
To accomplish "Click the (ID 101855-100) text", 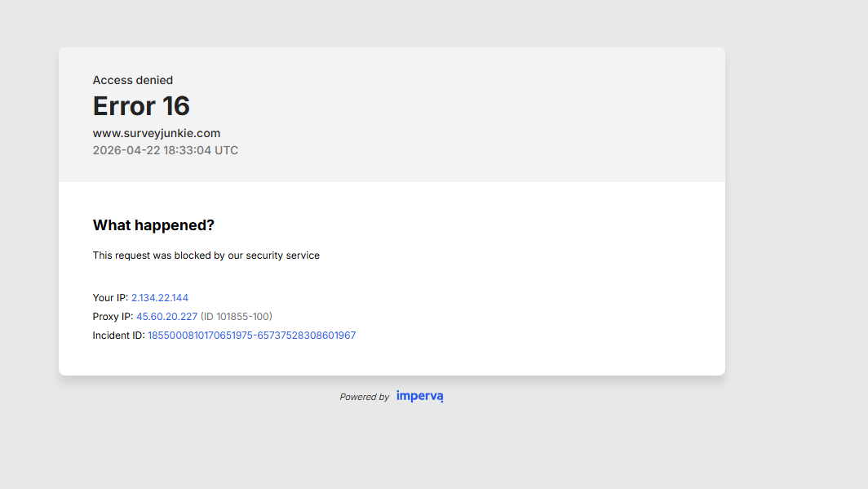I will click(237, 317).
